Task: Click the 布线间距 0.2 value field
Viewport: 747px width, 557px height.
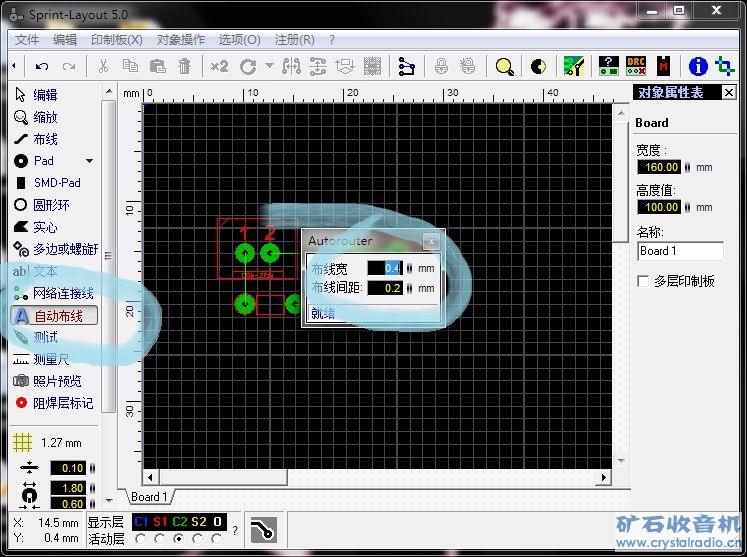Action: (385, 288)
